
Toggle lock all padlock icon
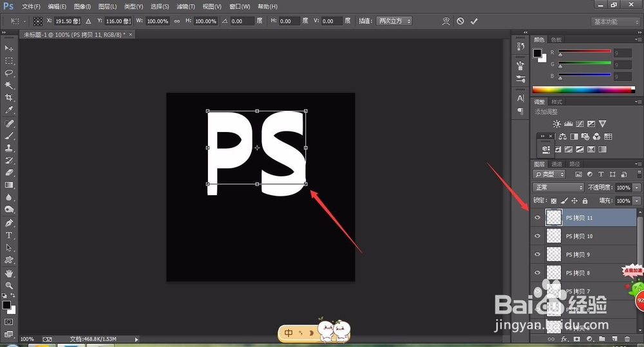point(585,201)
